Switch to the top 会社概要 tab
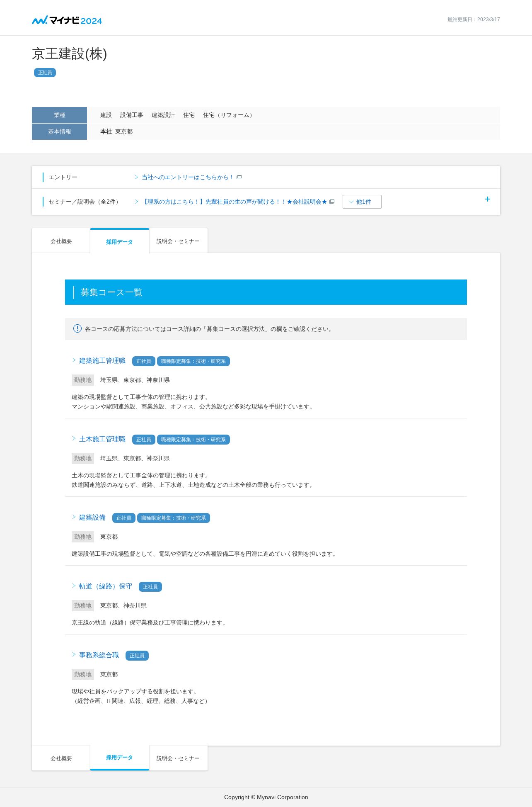 click(61, 241)
